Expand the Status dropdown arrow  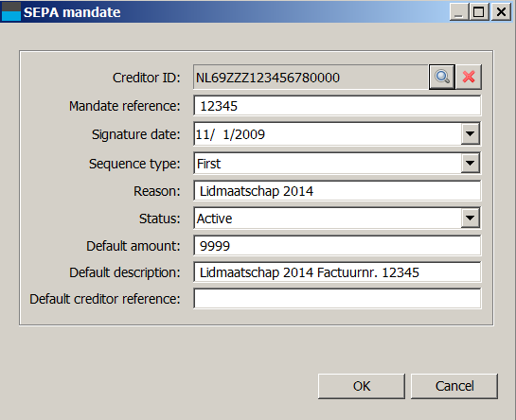click(470, 219)
